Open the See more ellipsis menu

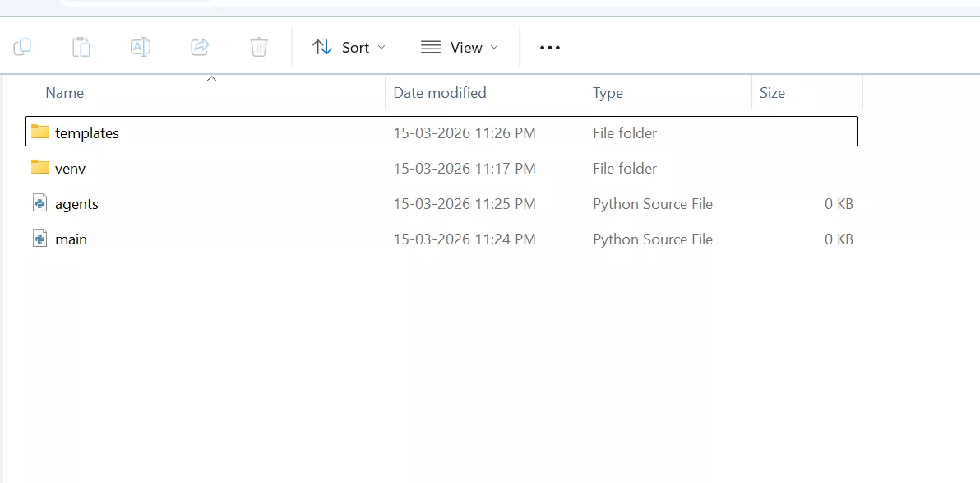tap(549, 47)
